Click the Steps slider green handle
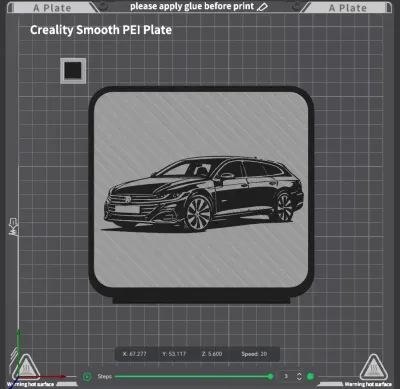Viewport: 400px width, 389px height. pos(270,377)
